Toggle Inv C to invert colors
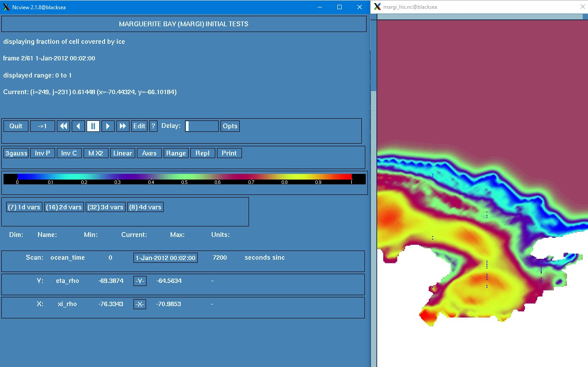This screenshot has height=367, width=588. click(x=69, y=153)
